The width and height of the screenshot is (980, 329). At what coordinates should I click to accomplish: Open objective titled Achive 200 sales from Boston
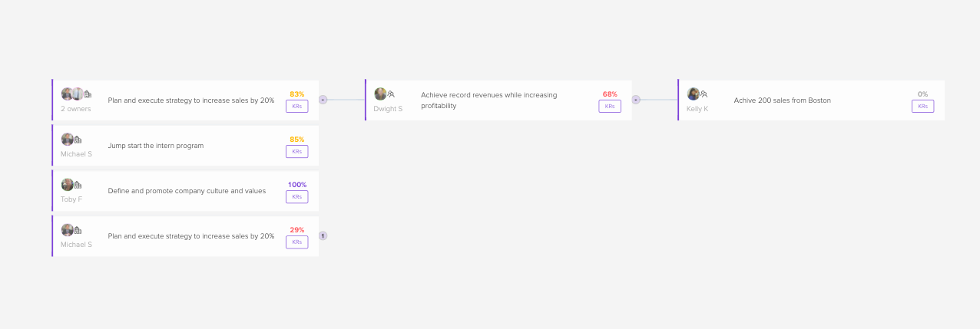(x=782, y=100)
